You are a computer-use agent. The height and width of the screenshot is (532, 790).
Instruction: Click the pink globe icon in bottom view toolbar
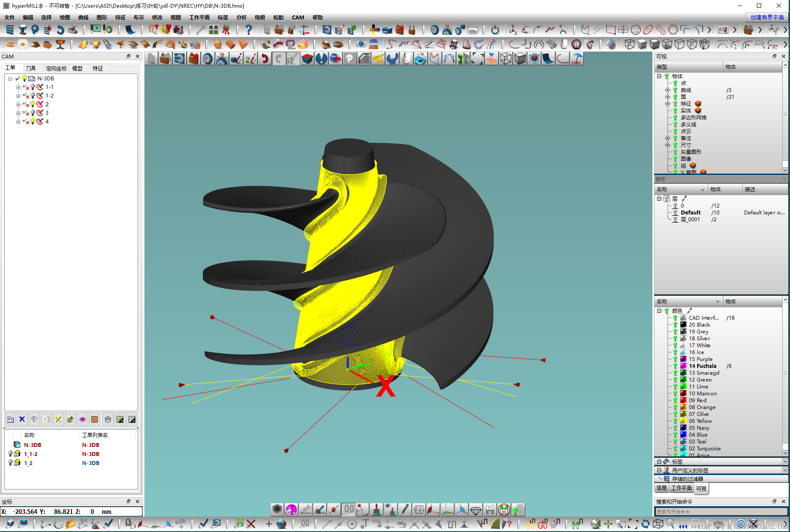point(291,510)
